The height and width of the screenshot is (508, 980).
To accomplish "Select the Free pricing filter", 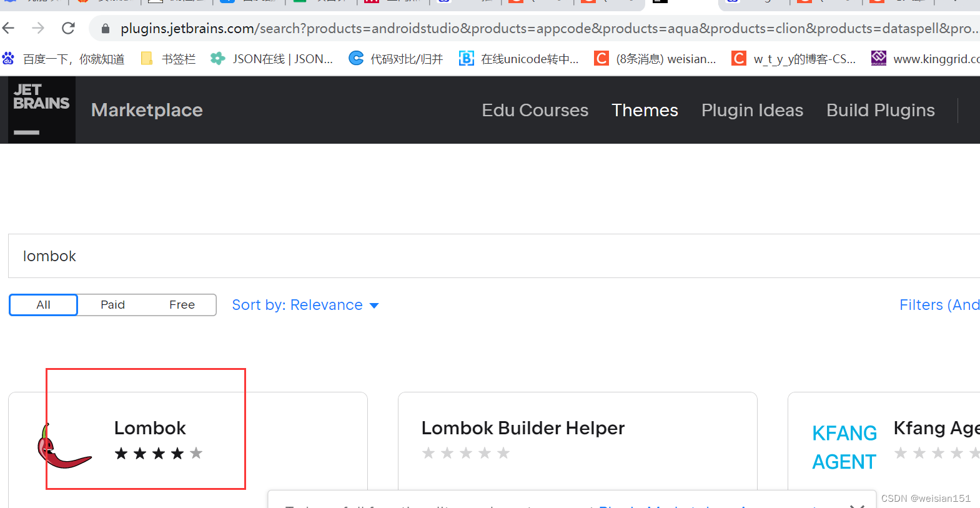I will point(182,305).
